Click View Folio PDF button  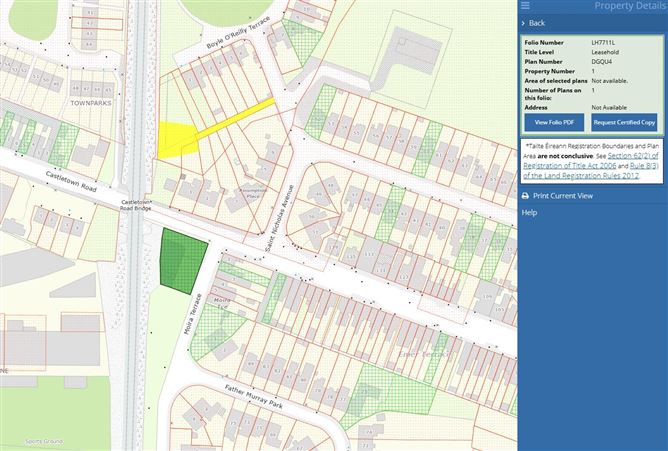pos(555,122)
